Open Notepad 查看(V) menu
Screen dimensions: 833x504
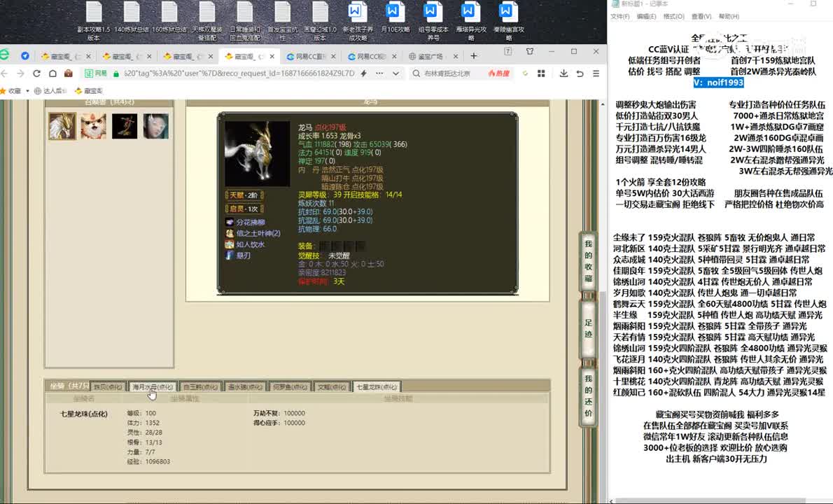701,17
